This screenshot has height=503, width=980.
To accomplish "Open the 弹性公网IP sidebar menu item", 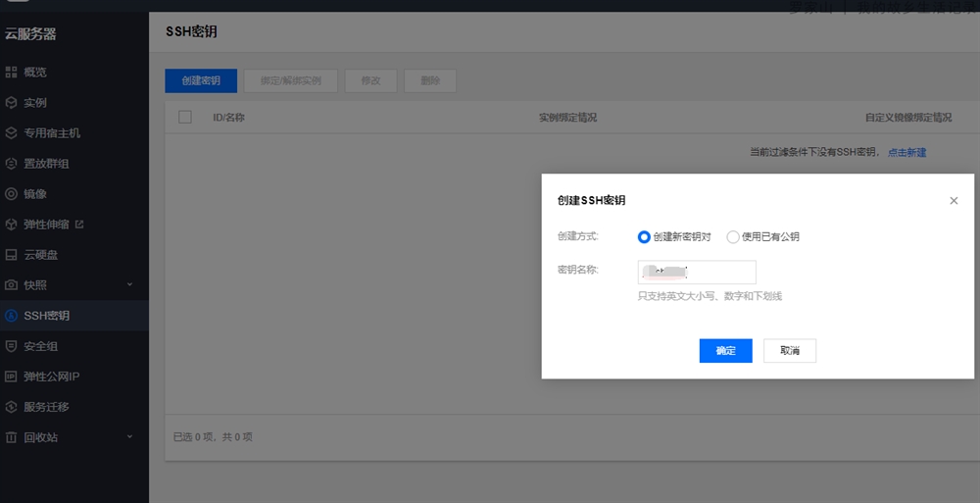I will [x=51, y=377].
